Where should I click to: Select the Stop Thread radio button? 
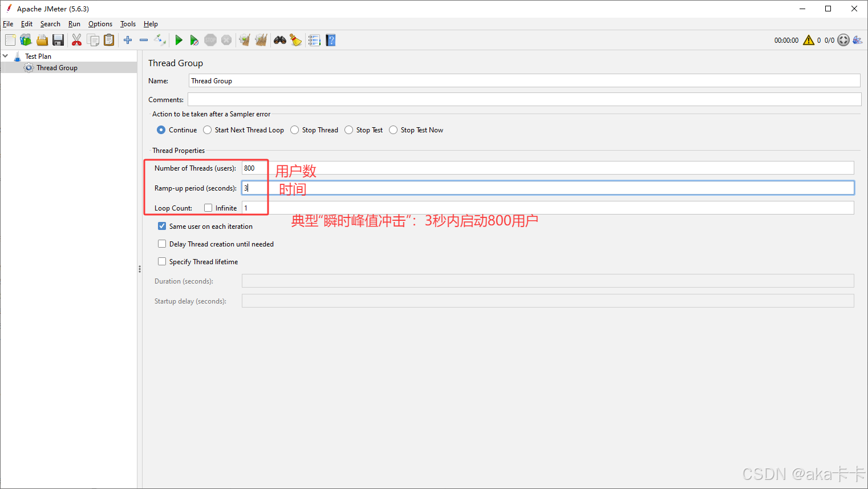(x=294, y=130)
